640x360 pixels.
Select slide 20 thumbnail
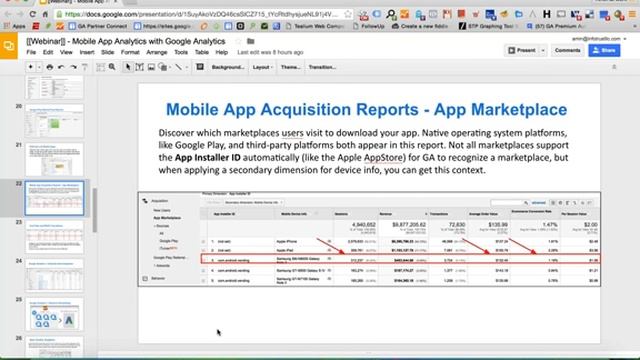(54, 121)
